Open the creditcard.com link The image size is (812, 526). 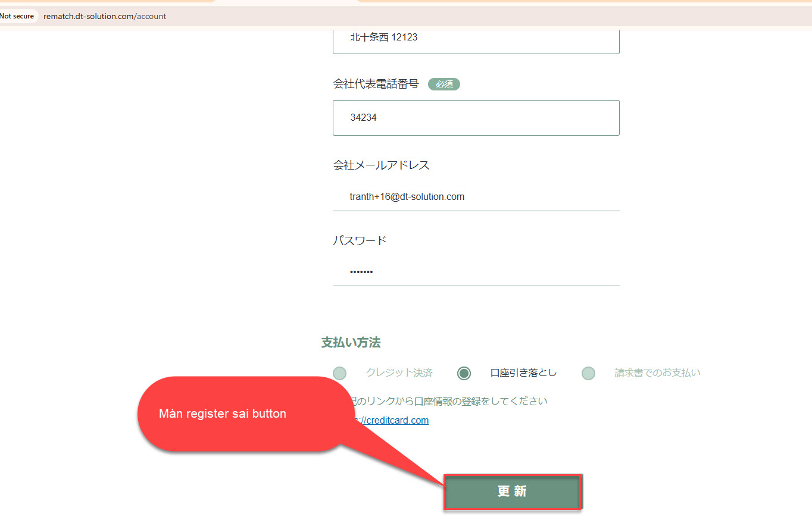(396, 420)
